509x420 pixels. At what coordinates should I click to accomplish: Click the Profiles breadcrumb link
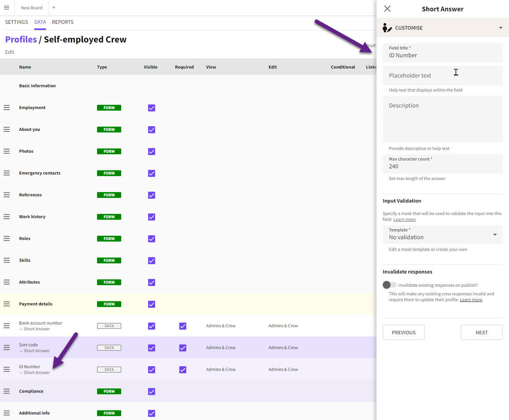[21, 39]
